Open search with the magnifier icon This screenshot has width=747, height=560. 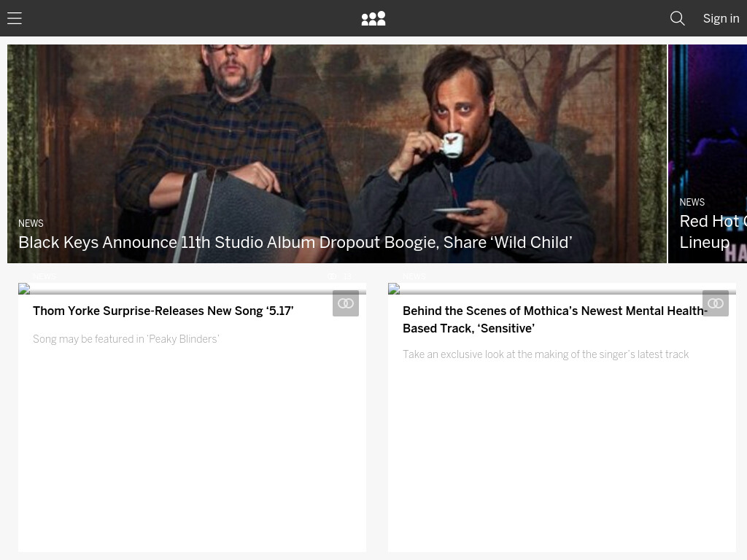(x=677, y=18)
